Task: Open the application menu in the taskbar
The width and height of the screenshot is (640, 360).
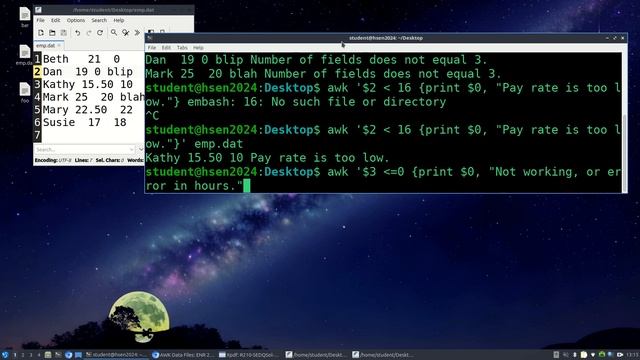Action: coord(5,355)
